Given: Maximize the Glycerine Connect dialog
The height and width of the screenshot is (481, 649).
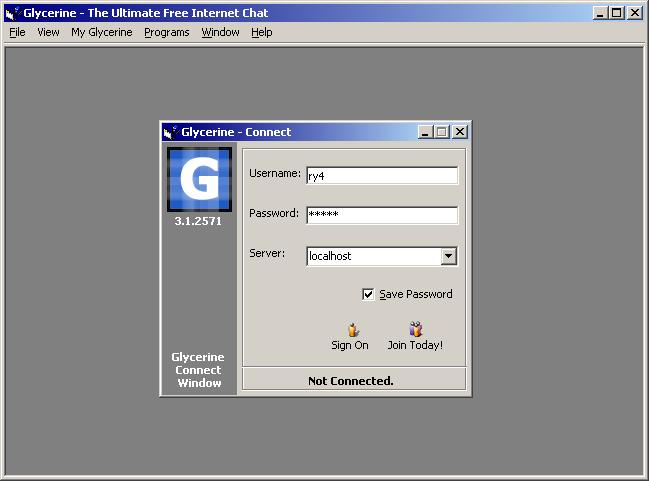Looking at the screenshot, I should coord(442,132).
